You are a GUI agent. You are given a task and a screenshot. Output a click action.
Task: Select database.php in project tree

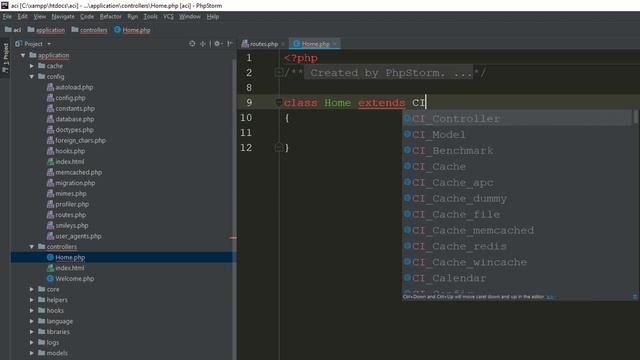(70, 119)
